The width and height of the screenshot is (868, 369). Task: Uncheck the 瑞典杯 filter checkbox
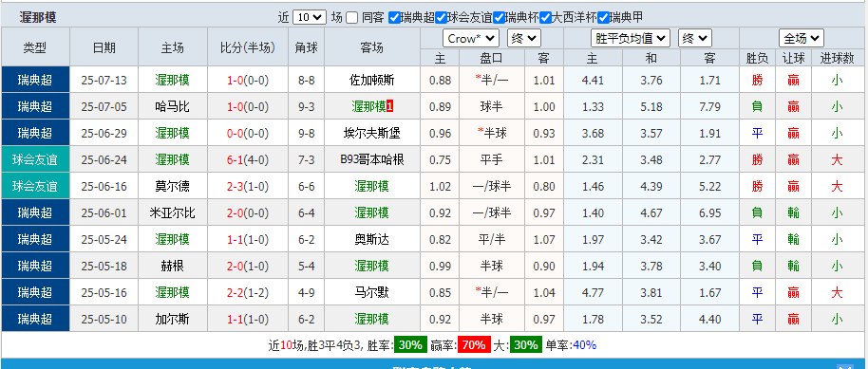(498, 18)
